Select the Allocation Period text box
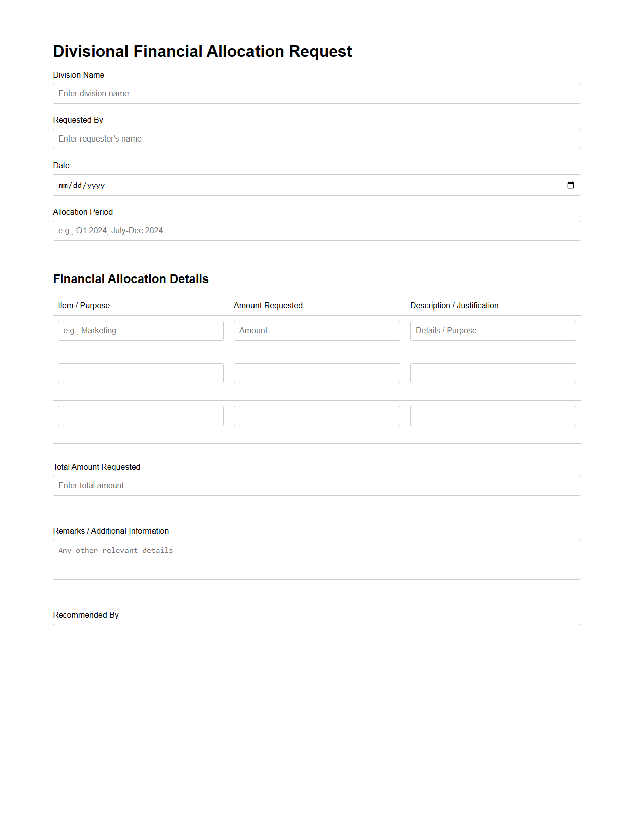This screenshot has width=634, height=840. point(317,231)
